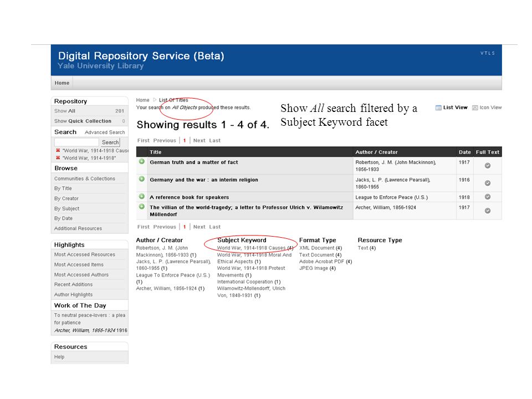
Task: Filter by JPEG Image format
Action: (317, 268)
